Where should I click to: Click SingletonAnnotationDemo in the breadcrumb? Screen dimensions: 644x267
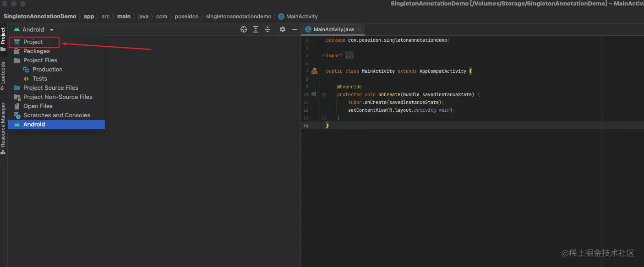coord(40,16)
